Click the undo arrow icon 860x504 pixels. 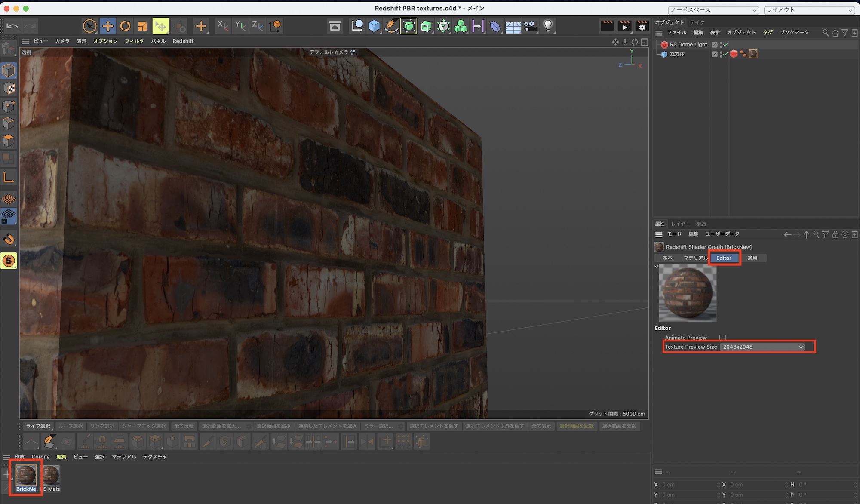pyautogui.click(x=12, y=26)
